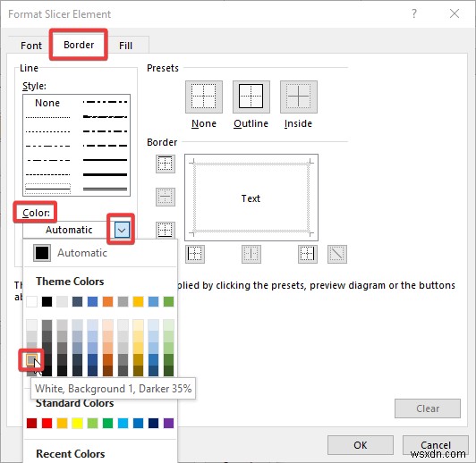Toggle the inside horizontal border button
The width and height of the screenshot is (476, 463).
coord(166,197)
